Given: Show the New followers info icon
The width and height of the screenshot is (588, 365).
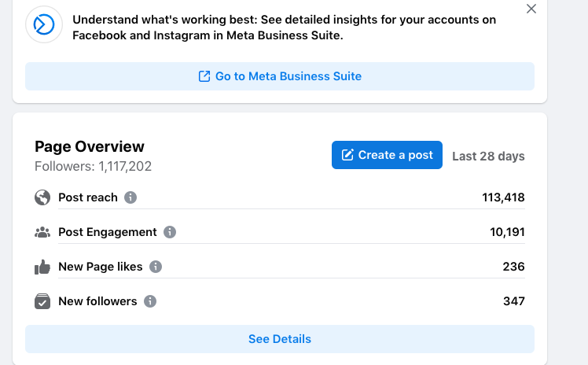Looking at the screenshot, I should pyautogui.click(x=150, y=301).
